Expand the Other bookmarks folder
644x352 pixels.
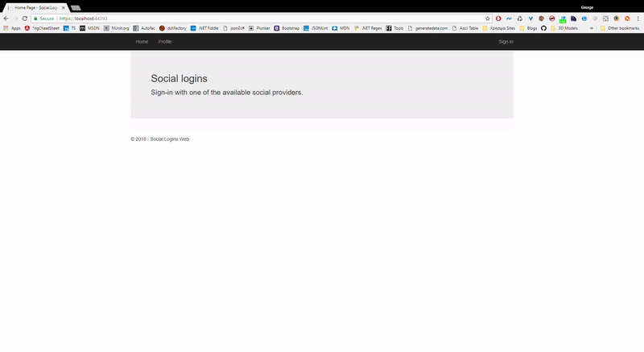[620, 28]
